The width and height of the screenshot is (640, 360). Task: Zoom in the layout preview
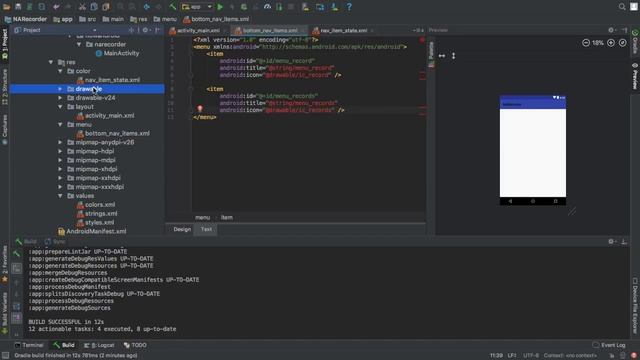tap(611, 43)
